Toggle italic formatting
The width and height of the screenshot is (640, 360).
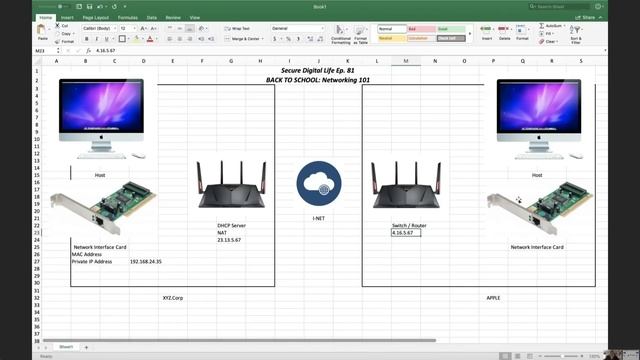pyautogui.click(x=97, y=39)
